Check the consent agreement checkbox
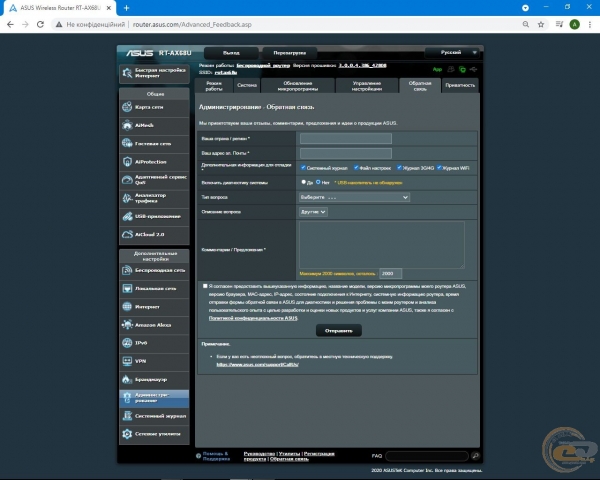 (x=205, y=286)
